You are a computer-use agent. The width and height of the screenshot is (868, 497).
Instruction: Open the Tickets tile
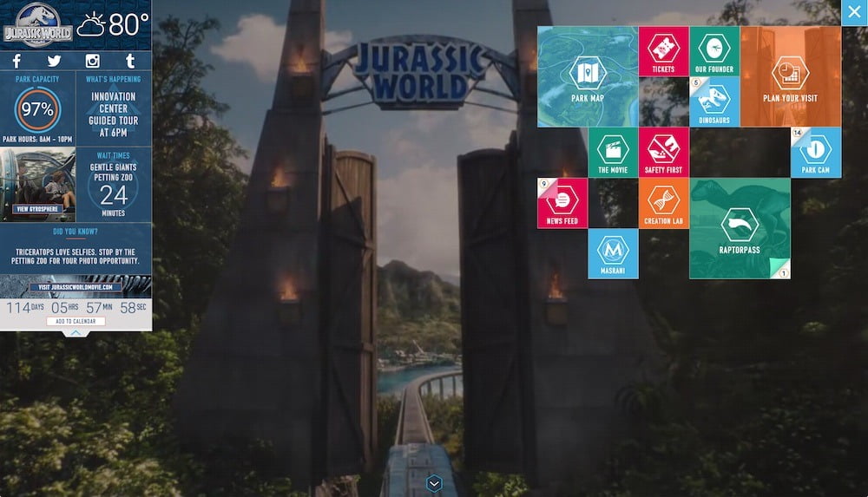pyautogui.click(x=663, y=51)
